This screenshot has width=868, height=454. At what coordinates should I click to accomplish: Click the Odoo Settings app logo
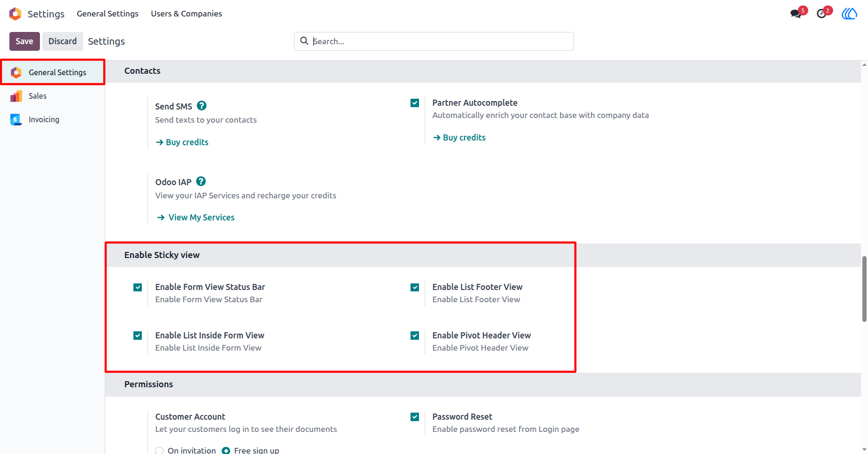click(x=15, y=14)
